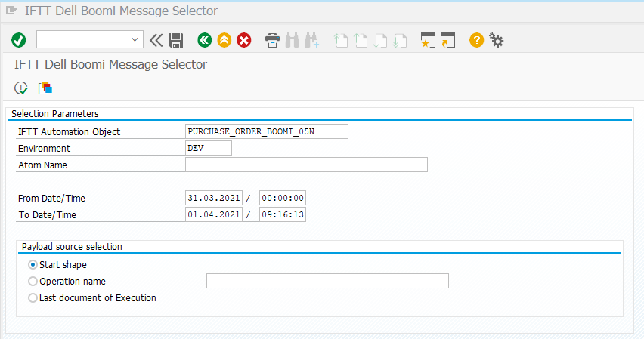The height and width of the screenshot is (339, 644).
Task: Choose the Operation name radio button
Action: (33, 282)
